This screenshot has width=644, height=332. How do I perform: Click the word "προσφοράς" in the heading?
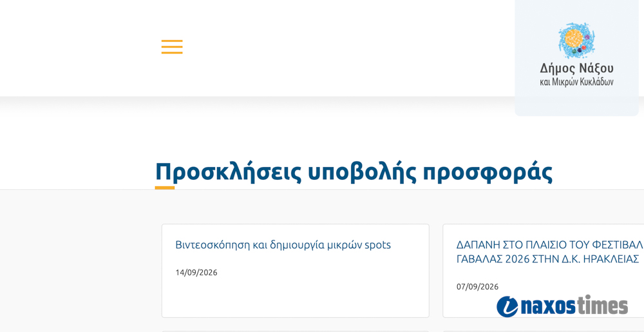tap(488, 173)
